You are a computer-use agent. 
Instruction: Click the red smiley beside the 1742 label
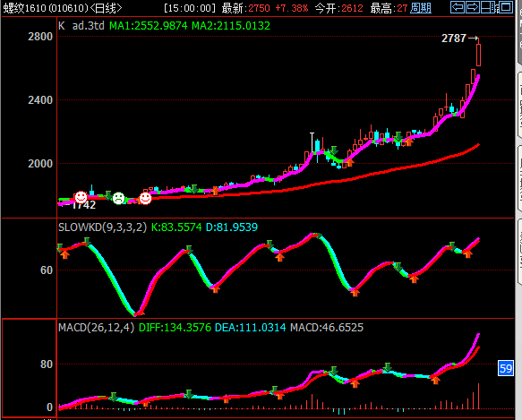(81, 198)
